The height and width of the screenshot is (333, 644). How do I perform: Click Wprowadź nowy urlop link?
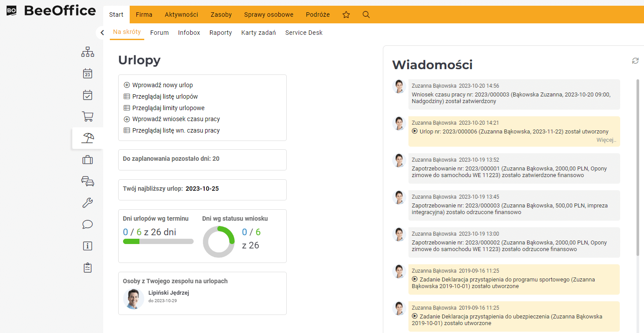click(x=162, y=85)
